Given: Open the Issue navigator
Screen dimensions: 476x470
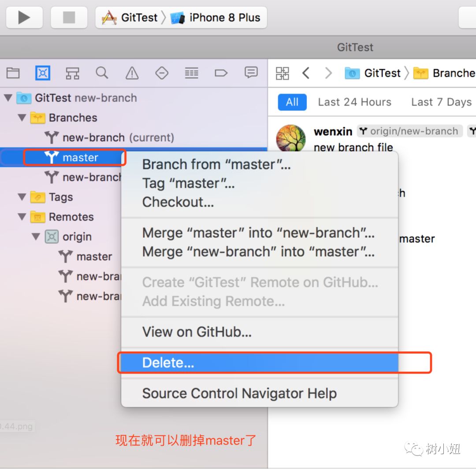Looking at the screenshot, I should (132, 73).
